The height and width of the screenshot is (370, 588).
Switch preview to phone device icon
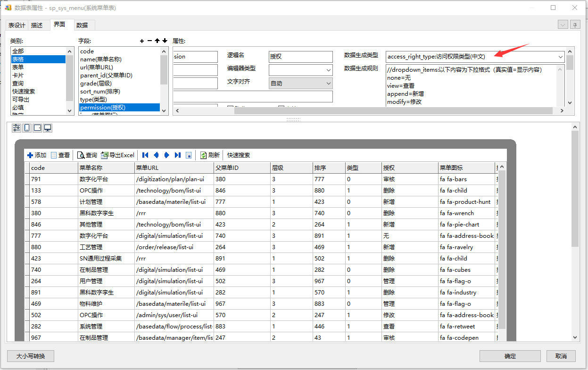point(27,128)
